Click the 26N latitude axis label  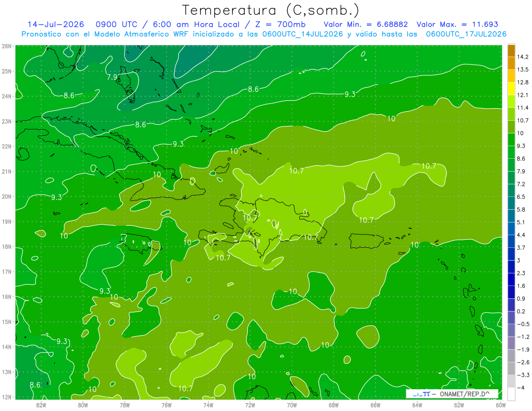(7, 46)
